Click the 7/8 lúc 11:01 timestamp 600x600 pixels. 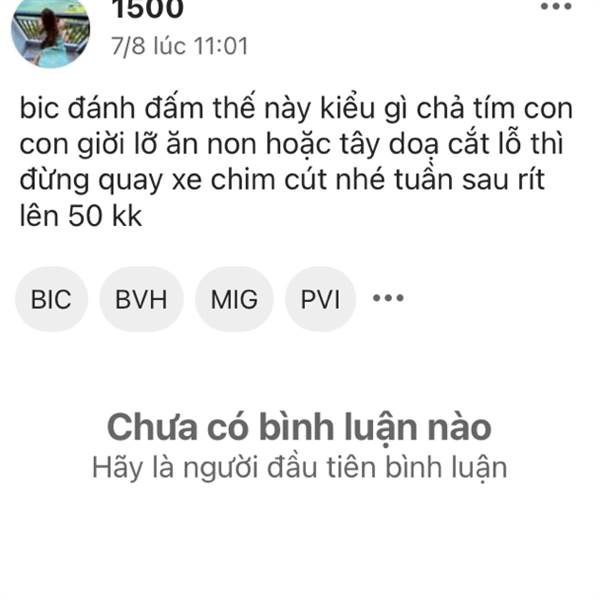click(179, 46)
